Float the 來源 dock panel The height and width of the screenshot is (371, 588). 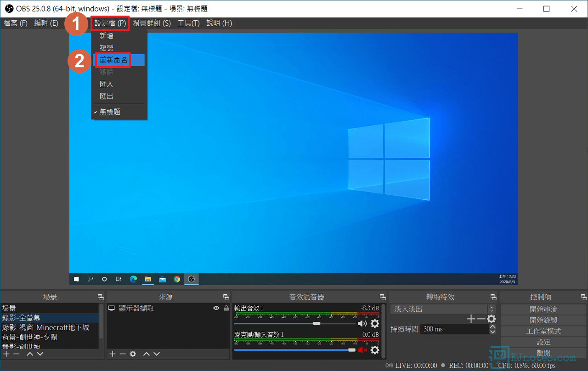pos(226,298)
